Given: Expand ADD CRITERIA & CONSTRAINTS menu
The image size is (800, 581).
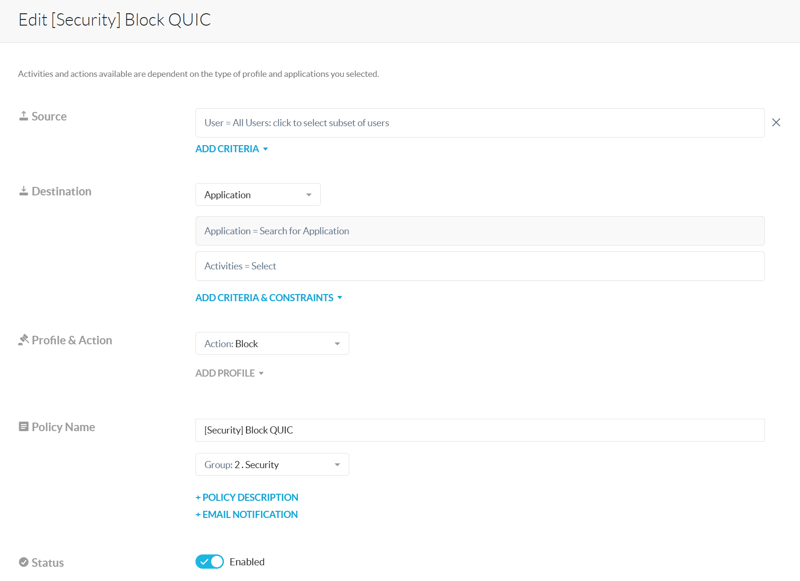Looking at the screenshot, I should click(269, 298).
